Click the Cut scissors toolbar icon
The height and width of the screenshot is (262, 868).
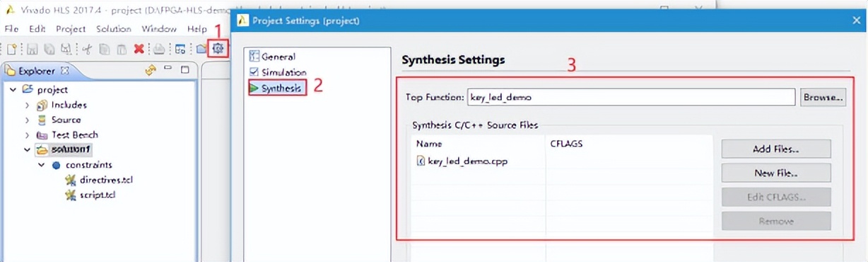pos(86,49)
